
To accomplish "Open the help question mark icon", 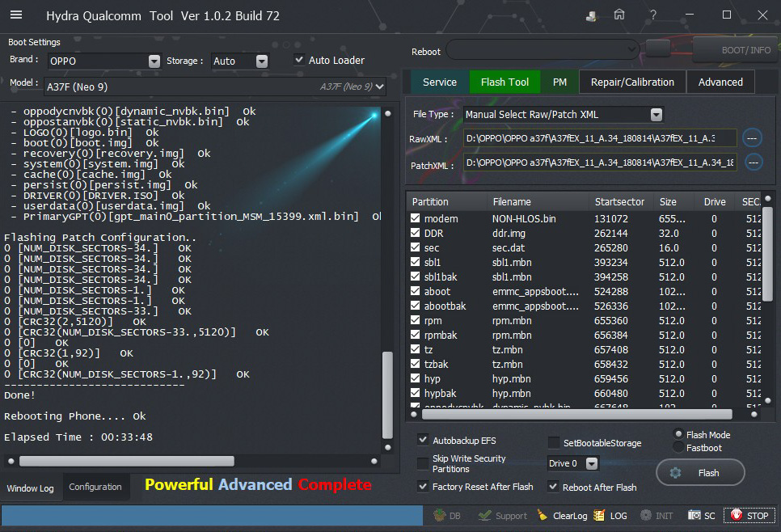I will (653, 15).
